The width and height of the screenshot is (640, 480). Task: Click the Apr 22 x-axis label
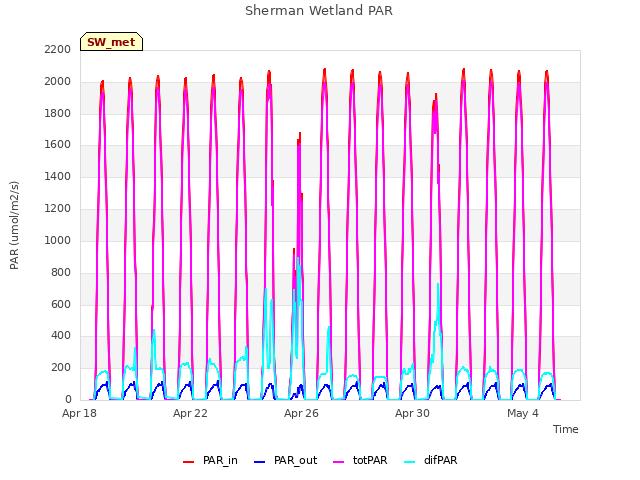click(x=190, y=413)
